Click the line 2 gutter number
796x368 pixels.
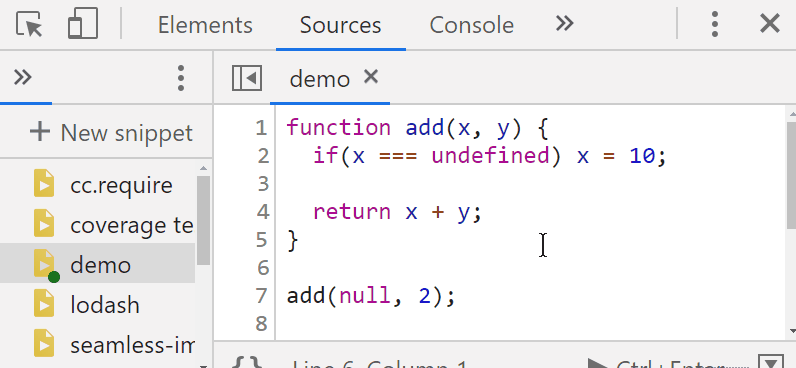(x=262, y=156)
